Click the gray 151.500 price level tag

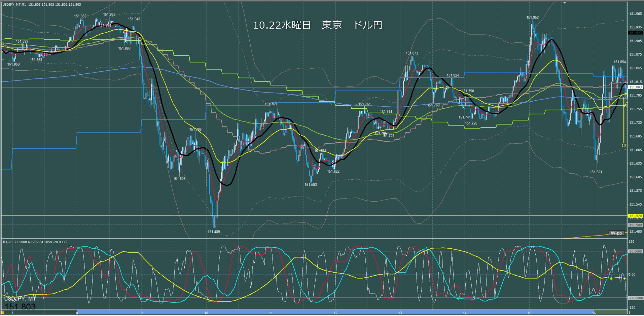click(x=635, y=225)
